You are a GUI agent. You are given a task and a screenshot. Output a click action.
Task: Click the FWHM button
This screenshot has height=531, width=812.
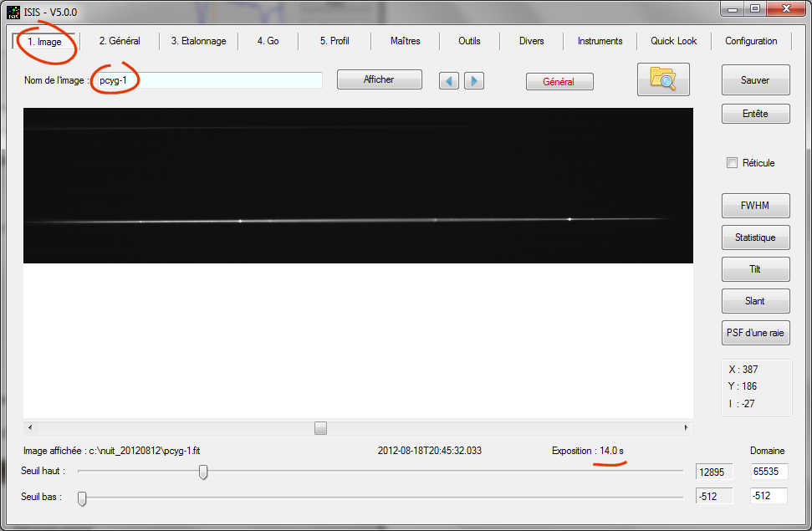pyautogui.click(x=756, y=206)
